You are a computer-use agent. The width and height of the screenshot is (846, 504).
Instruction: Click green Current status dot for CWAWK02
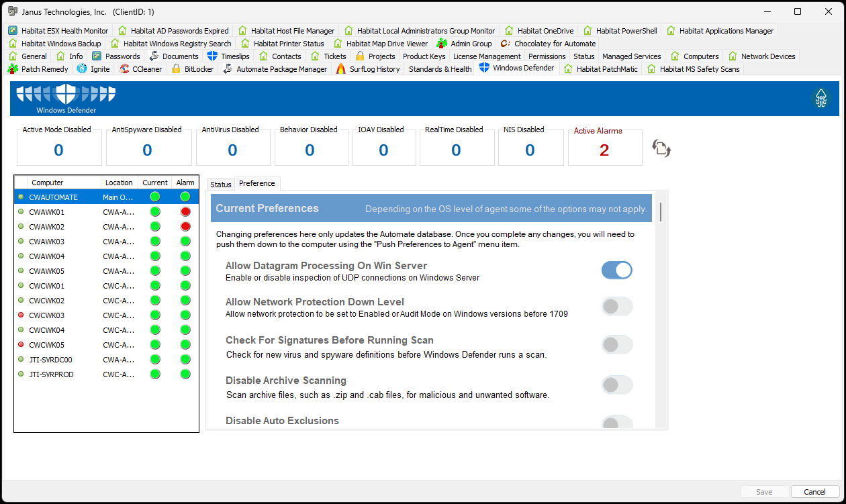click(x=155, y=227)
